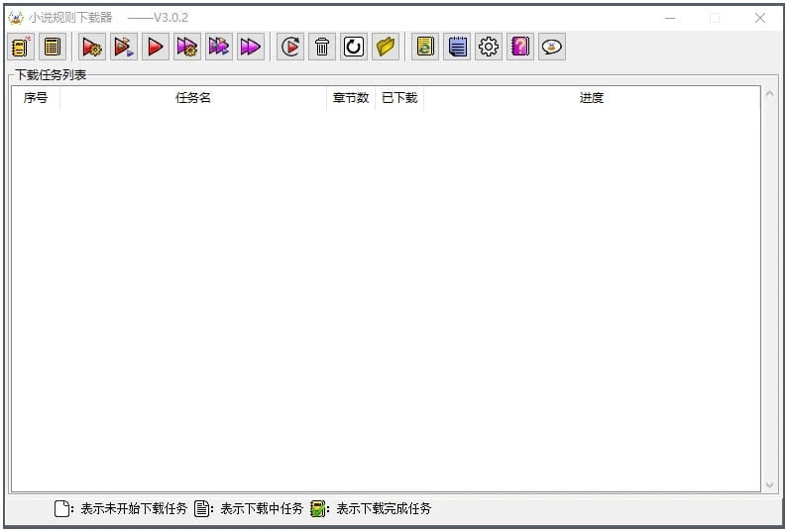788x532 pixels.
Task: Click the red play icon with gear
Action: click(x=93, y=47)
